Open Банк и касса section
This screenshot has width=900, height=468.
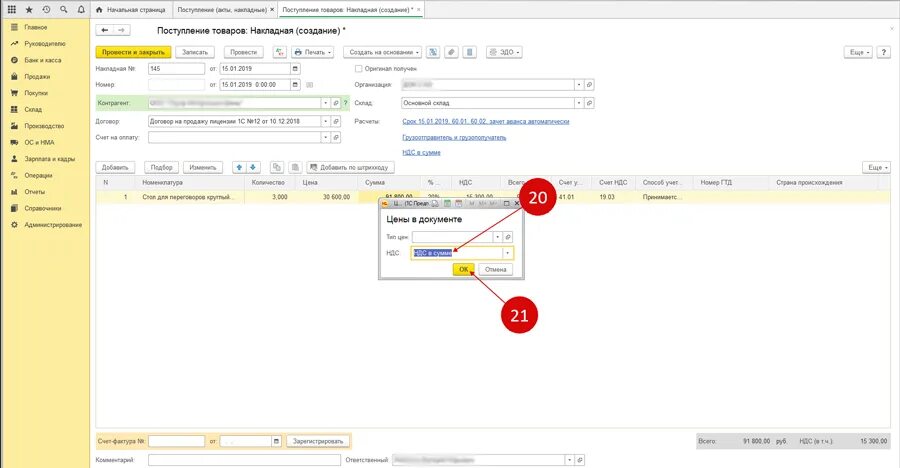(42, 60)
